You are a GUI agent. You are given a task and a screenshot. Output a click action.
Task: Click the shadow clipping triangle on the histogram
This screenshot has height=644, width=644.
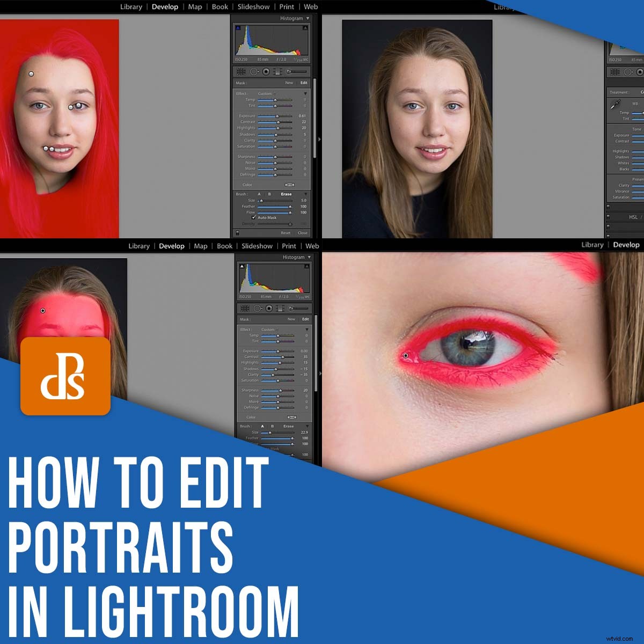238,27
